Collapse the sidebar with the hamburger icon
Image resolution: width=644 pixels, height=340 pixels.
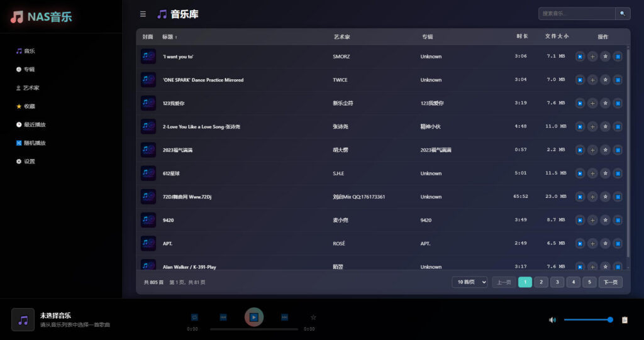click(143, 14)
